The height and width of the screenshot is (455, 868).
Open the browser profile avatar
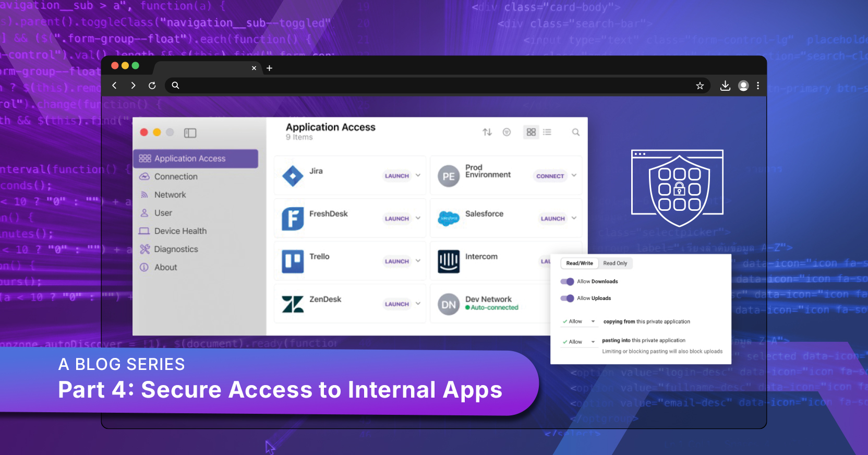[x=744, y=86]
